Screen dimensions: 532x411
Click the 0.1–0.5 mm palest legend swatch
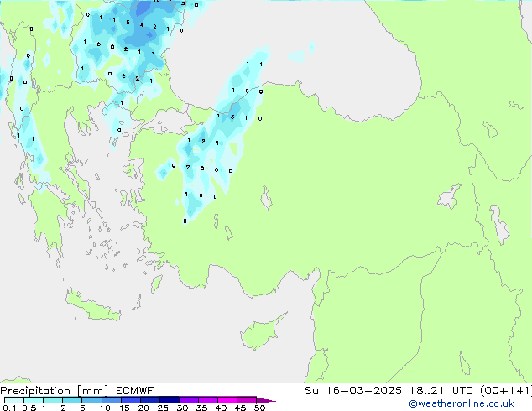14,400
